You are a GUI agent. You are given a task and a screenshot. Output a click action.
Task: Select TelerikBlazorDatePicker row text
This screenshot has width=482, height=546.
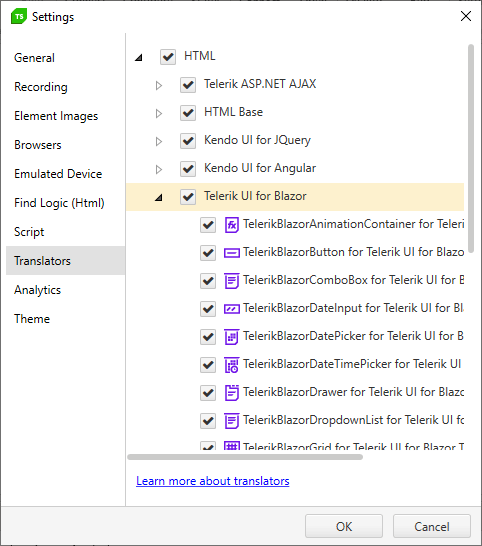pyautogui.click(x=353, y=336)
